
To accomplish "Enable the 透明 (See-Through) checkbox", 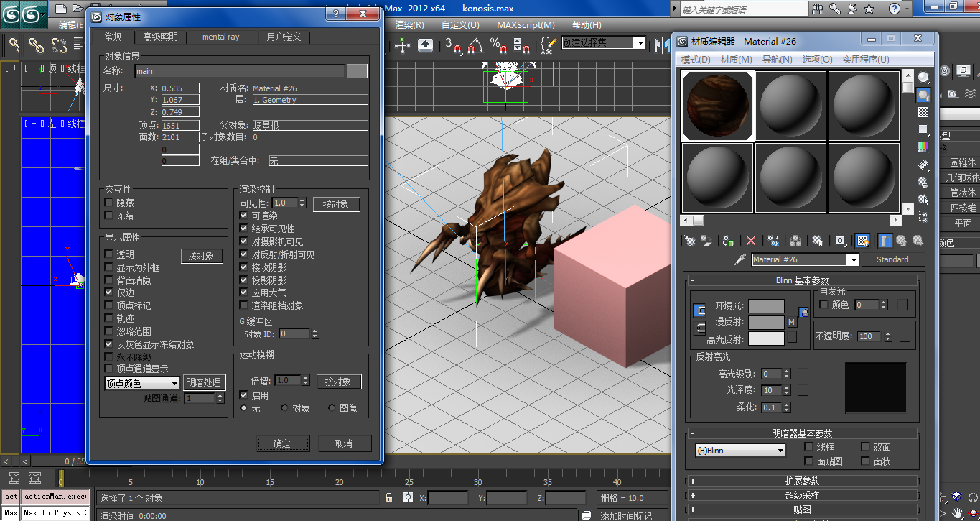I will 109,254.
